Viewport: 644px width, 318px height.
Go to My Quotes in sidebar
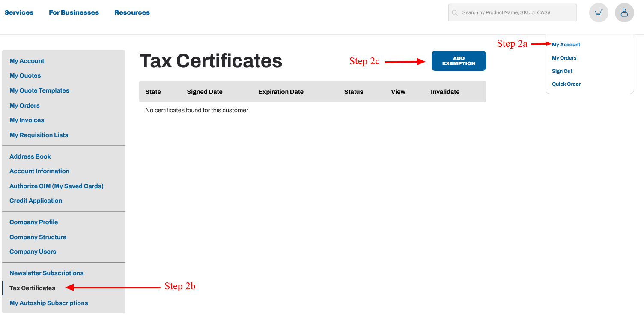(x=25, y=75)
